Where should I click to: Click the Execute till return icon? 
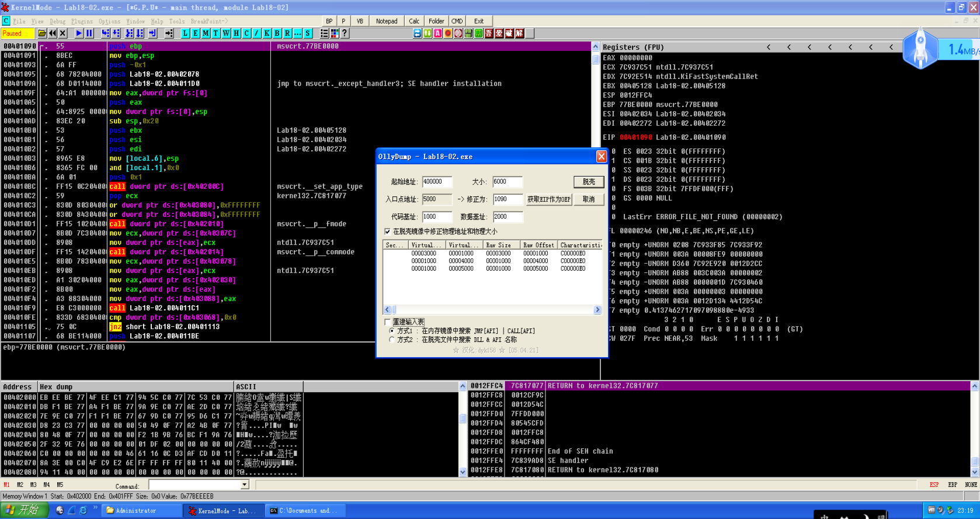(x=152, y=33)
